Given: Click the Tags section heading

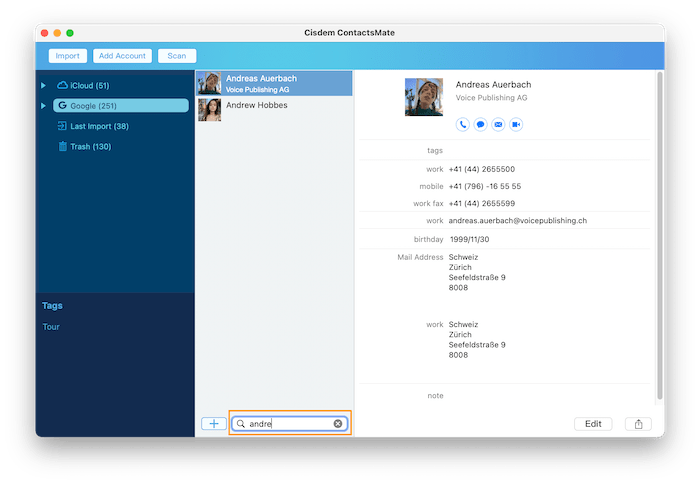Looking at the screenshot, I should point(52,306).
